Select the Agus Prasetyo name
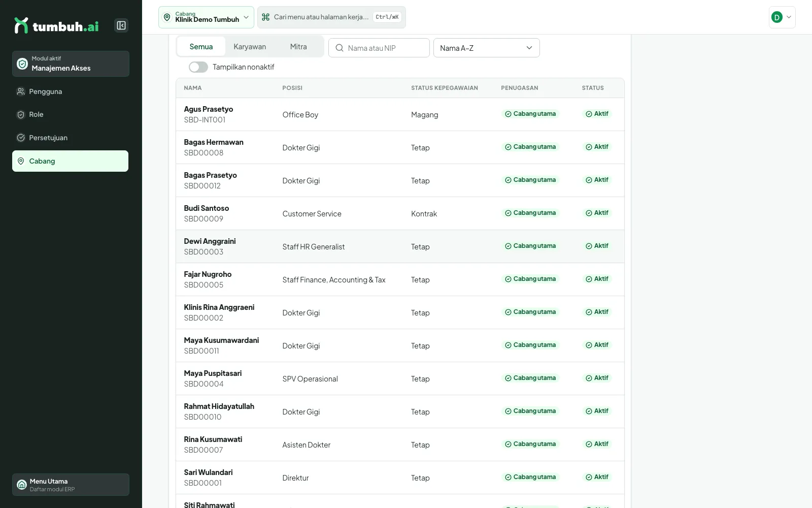The image size is (812, 508). pyautogui.click(x=209, y=109)
